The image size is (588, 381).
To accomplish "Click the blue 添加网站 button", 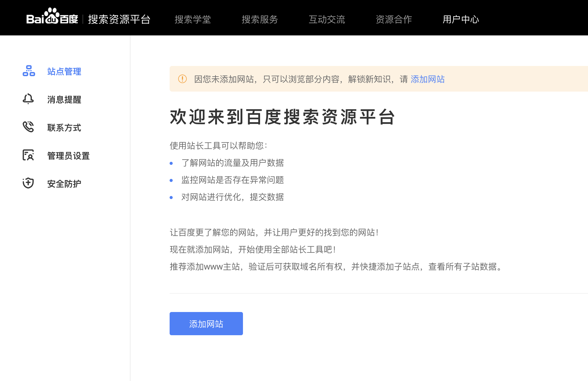I will 206,324.
